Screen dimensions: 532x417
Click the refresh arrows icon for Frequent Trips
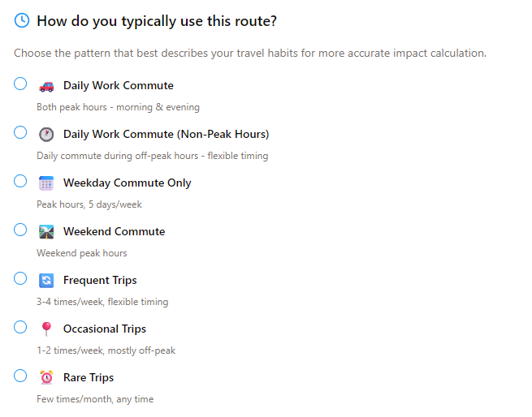click(46, 281)
